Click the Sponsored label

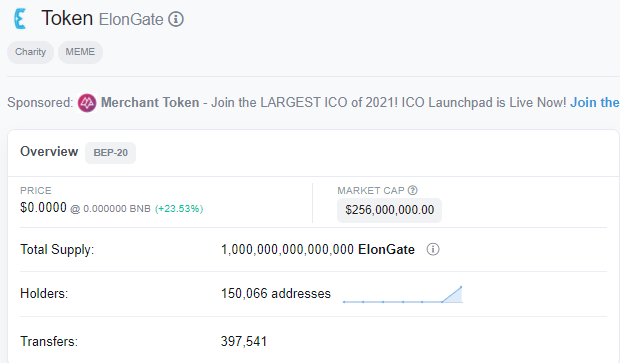[x=40, y=102]
